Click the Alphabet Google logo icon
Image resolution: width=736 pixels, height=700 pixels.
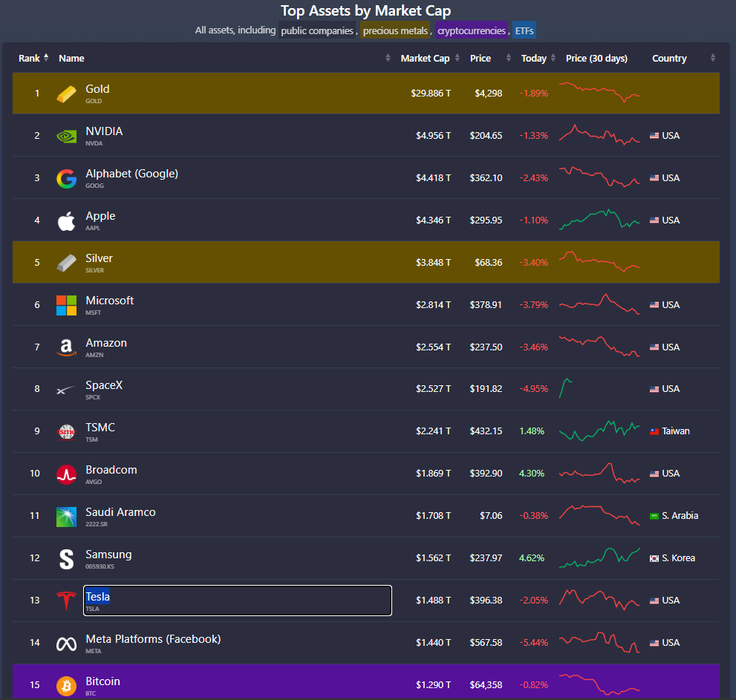tap(66, 179)
